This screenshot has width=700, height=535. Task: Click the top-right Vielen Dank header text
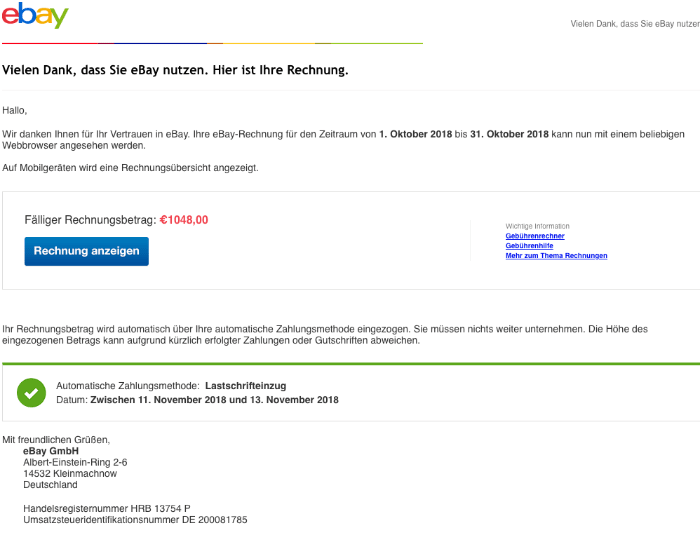click(x=634, y=23)
